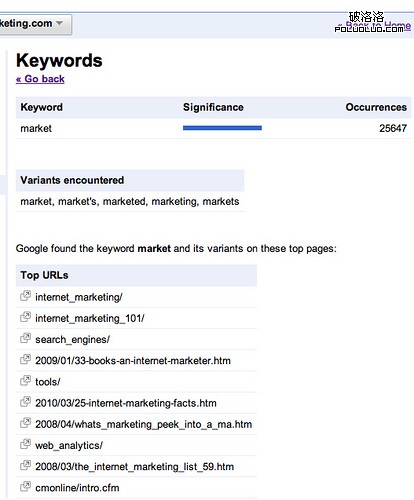
Task: Open external icon for 33-books-an-internet-marketer.htm
Action: [x=25, y=359]
